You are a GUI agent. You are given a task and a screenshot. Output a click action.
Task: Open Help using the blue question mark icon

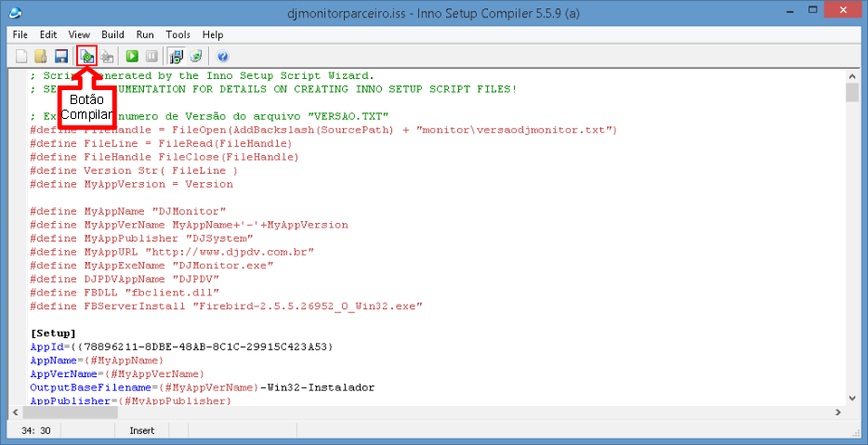click(x=223, y=57)
